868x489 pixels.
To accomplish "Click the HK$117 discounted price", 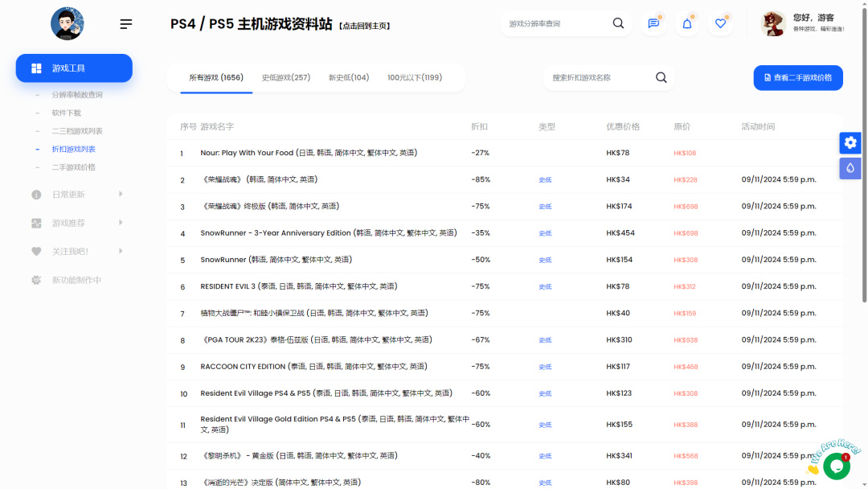I will tap(619, 367).
